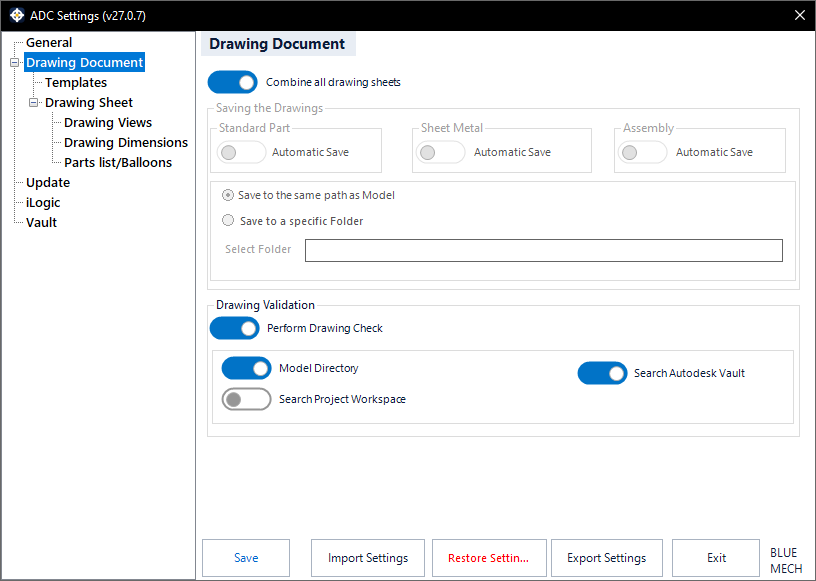The width and height of the screenshot is (816, 581).
Task: Open Drawing Sheet settings
Action: click(x=89, y=103)
